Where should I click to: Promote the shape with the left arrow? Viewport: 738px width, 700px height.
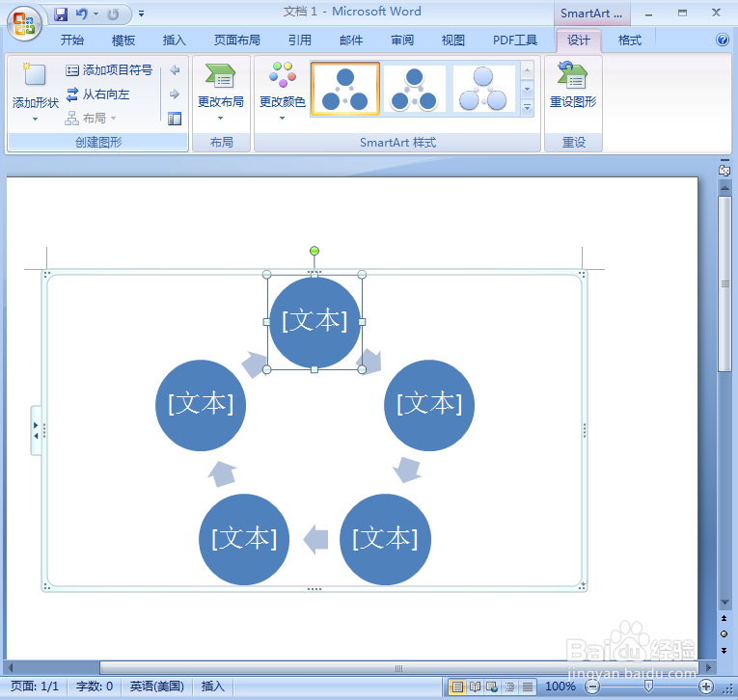(x=175, y=70)
